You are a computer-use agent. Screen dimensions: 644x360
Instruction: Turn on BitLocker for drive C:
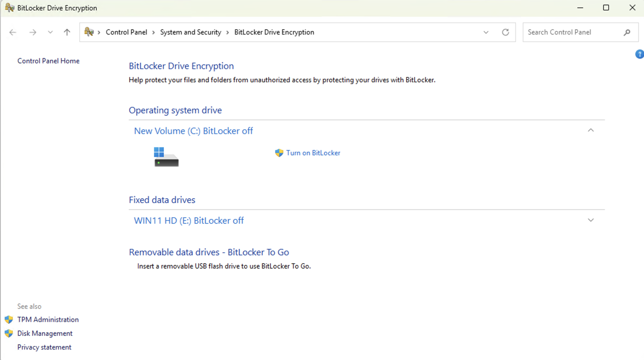pos(313,153)
